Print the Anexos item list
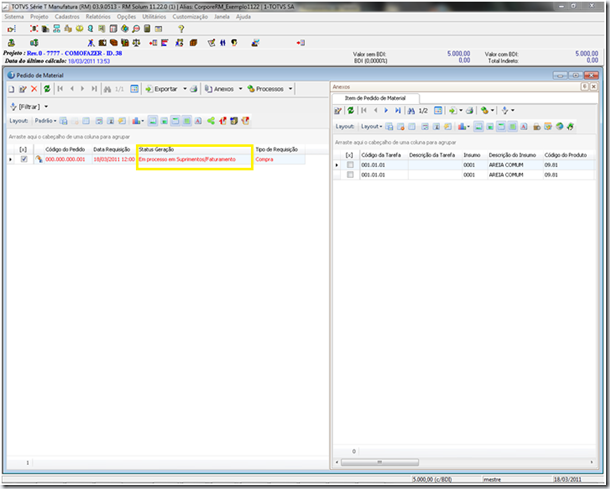The image size is (610, 489). [470, 111]
